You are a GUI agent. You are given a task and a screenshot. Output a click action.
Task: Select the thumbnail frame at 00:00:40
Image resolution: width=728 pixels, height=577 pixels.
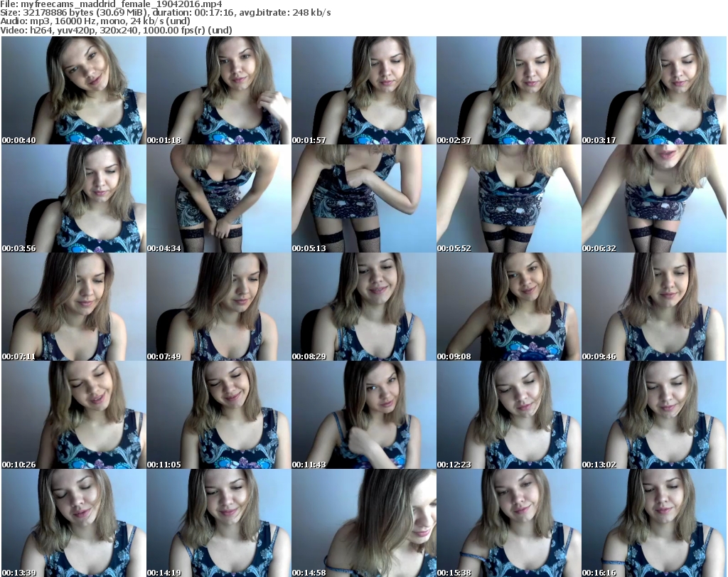[x=74, y=90]
